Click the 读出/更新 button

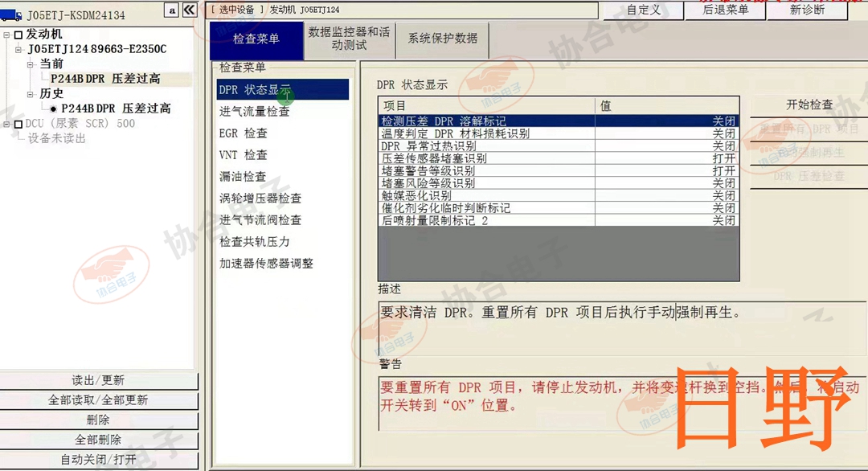[x=99, y=381]
